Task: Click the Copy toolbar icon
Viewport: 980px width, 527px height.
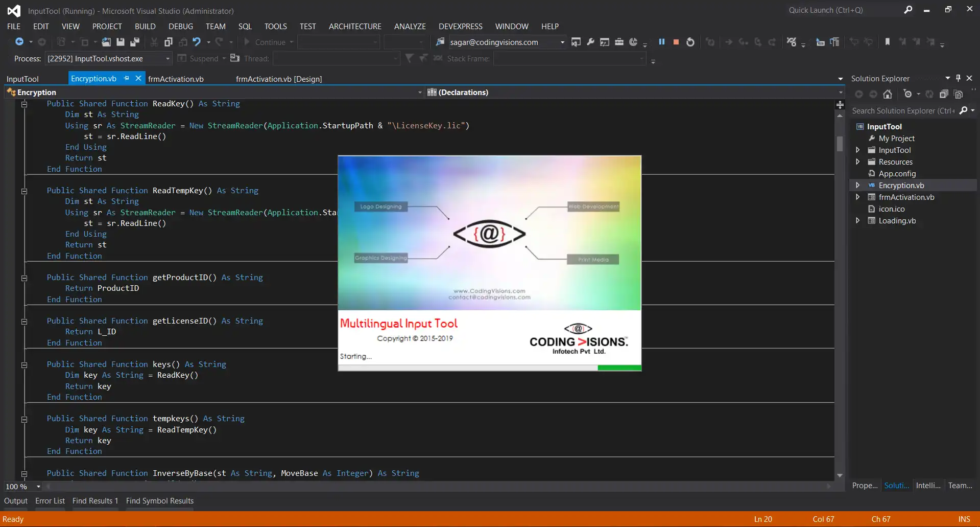Action: coord(169,42)
